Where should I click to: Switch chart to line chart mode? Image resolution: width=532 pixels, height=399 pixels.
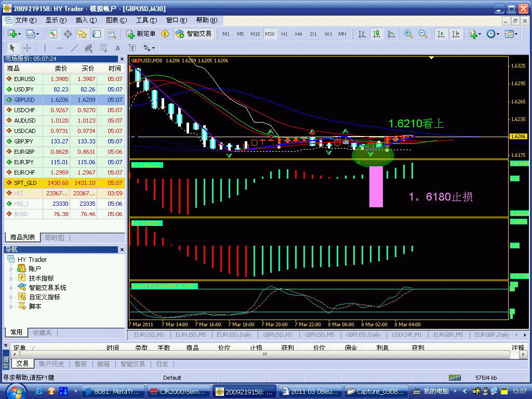391,34
